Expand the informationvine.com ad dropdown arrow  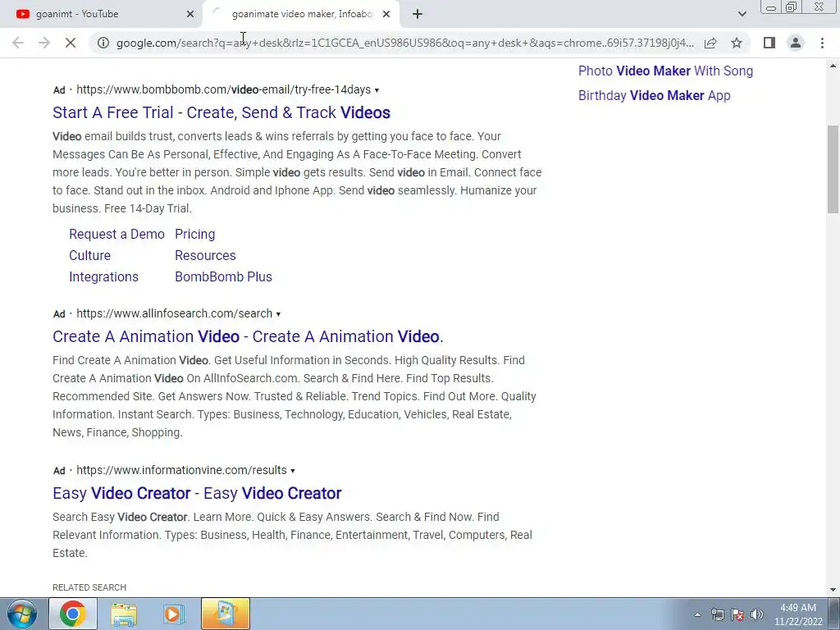(x=293, y=471)
